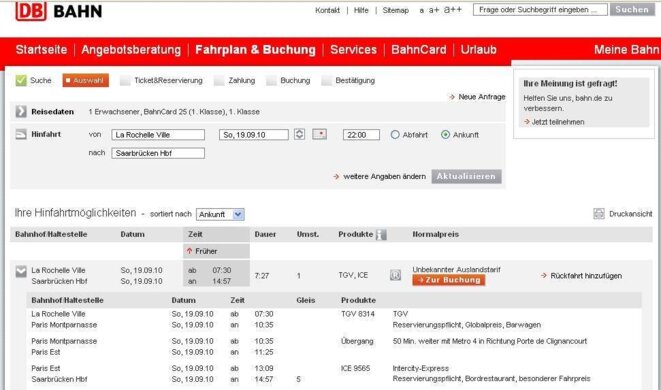Viewport: 661px width, 390px height.
Task: Collapse the La Rochelle Ville connection details
Action: 21,272
